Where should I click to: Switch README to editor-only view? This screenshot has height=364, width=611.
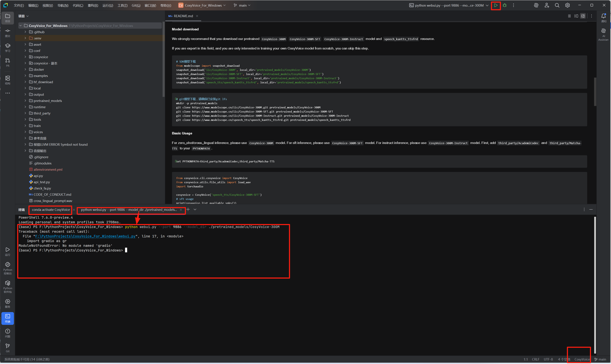coord(569,16)
